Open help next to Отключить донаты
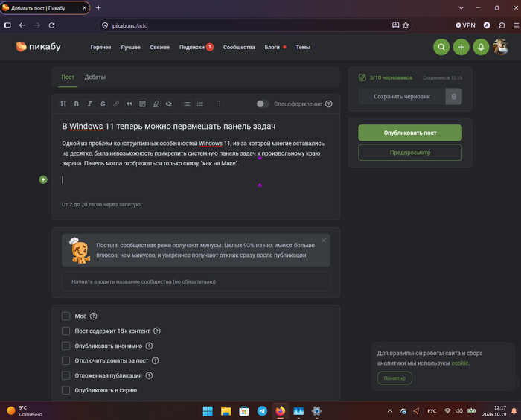The height and width of the screenshot is (420, 521). pos(155,361)
